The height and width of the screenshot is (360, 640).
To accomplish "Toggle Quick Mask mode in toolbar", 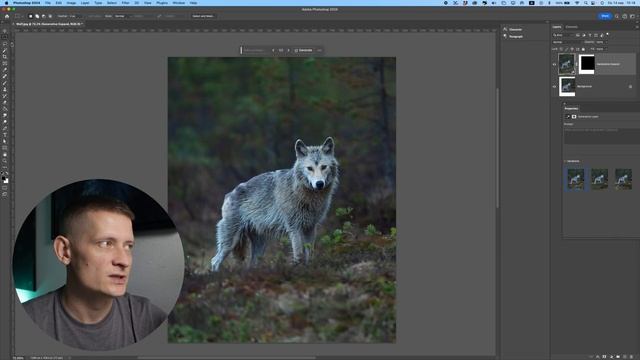I will pyautogui.click(x=5, y=188).
